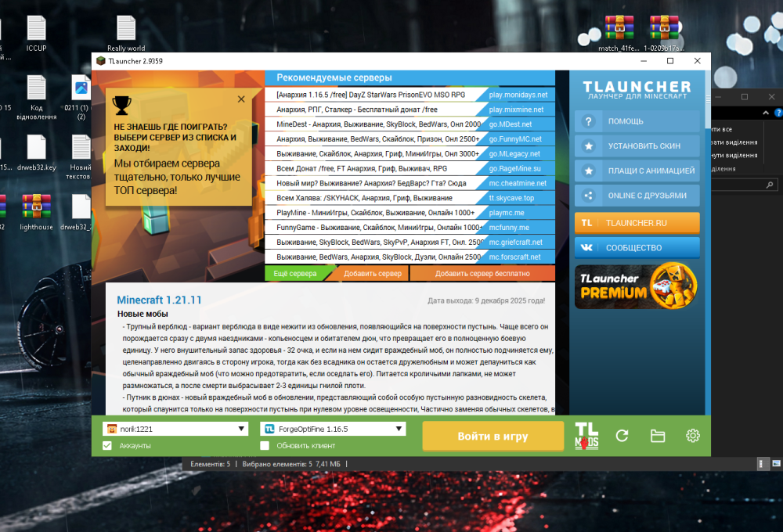Click the VK logo icon
The height and width of the screenshot is (532, 783).
pos(586,247)
